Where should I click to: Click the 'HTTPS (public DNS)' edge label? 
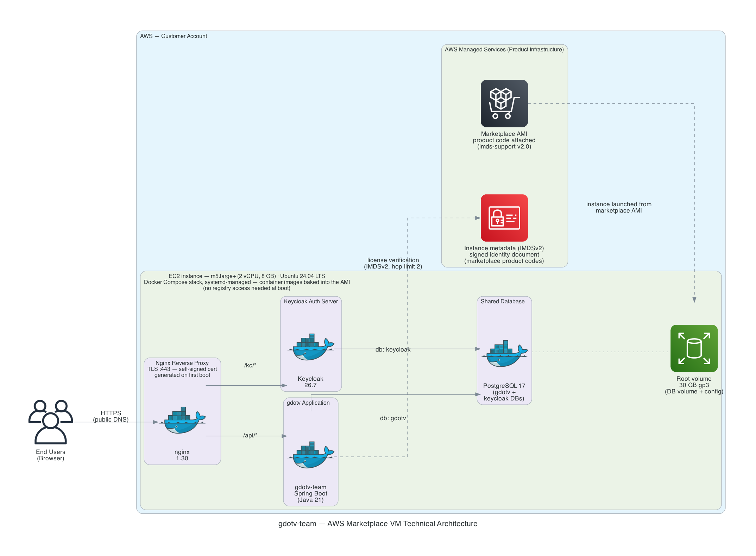111,416
